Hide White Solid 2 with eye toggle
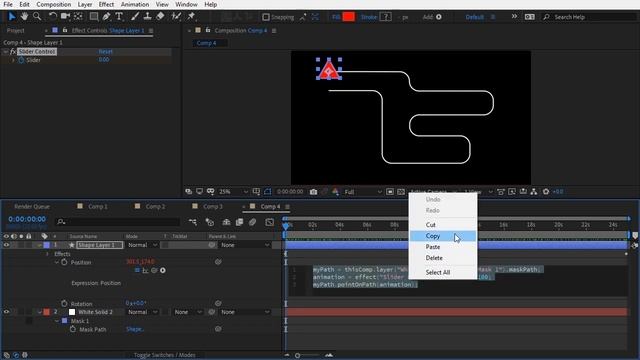The image size is (640, 360). (x=6, y=312)
